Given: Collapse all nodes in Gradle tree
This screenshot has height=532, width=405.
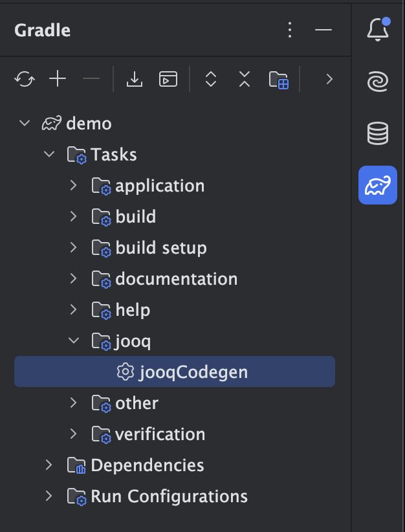Looking at the screenshot, I should point(244,79).
